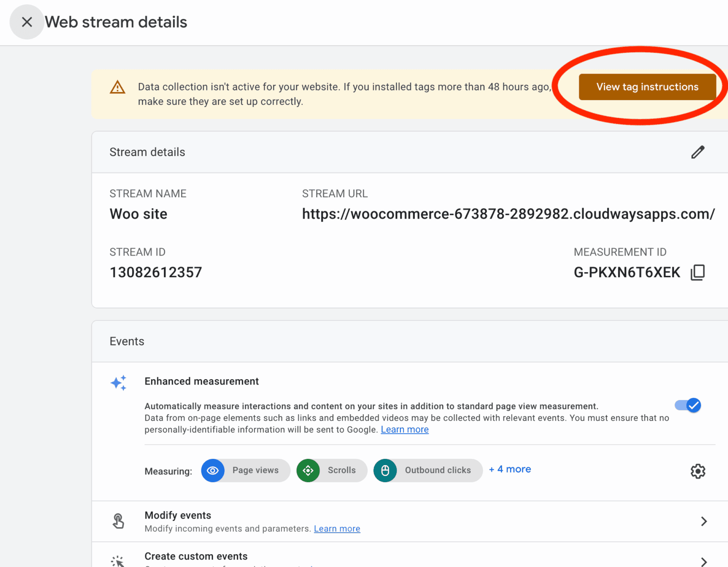
Task: Click the Modify events touch icon
Action: tap(118, 521)
